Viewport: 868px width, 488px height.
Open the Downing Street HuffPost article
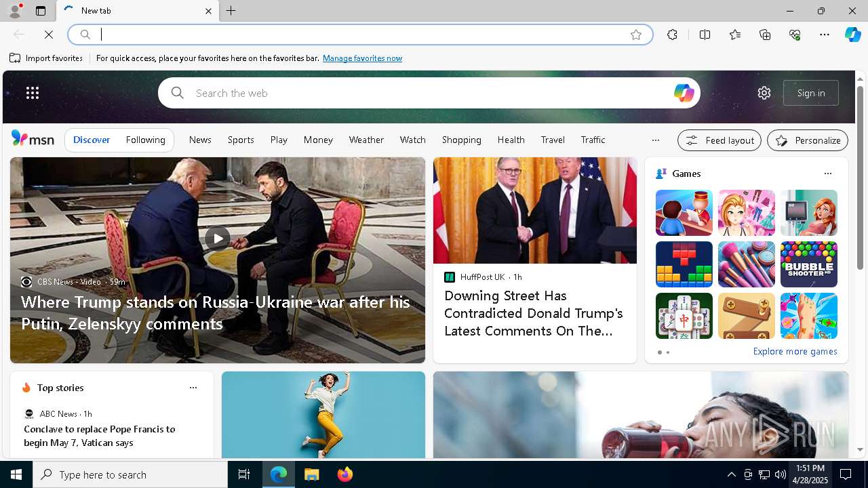pyautogui.click(x=534, y=313)
